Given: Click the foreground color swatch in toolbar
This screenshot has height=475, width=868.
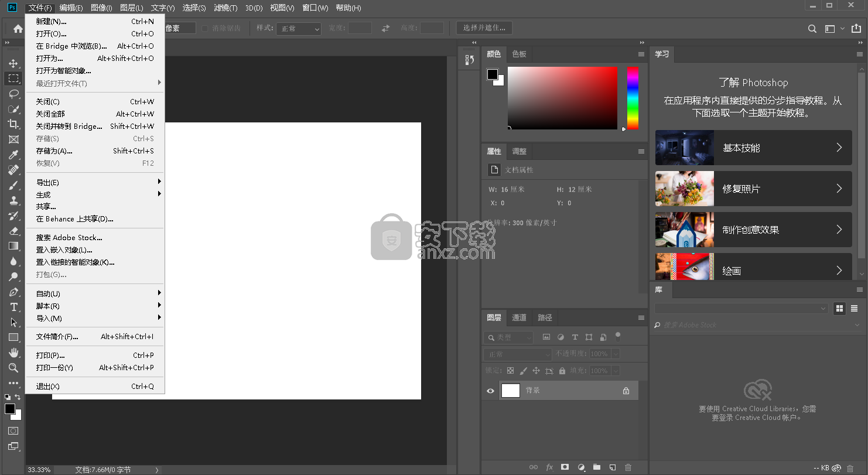Looking at the screenshot, I should pos(10,409).
